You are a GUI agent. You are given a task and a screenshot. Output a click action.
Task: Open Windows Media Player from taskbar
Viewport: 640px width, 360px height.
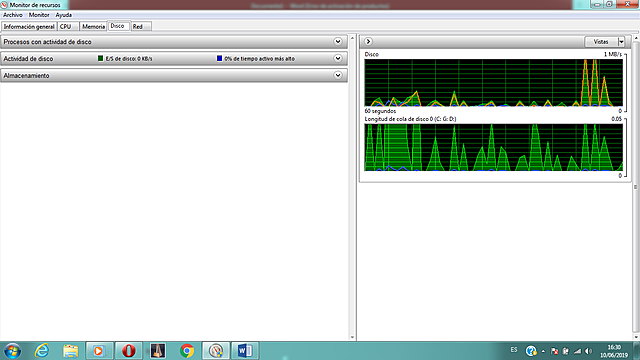tap(99, 351)
